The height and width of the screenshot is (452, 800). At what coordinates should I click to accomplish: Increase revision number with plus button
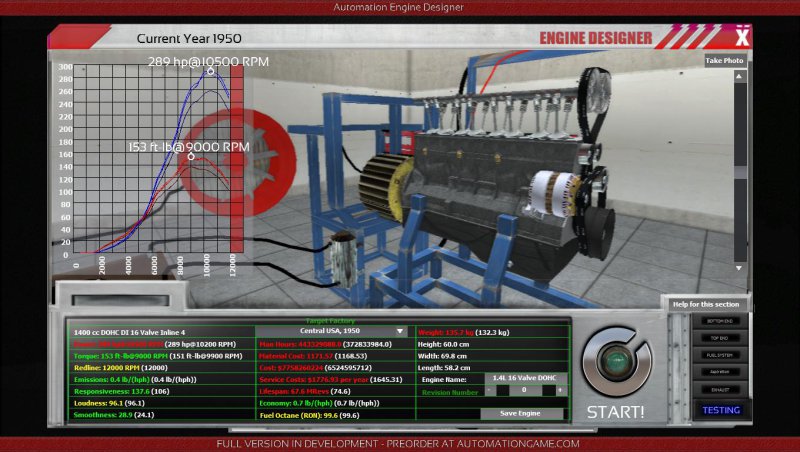(x=560, y=391)
